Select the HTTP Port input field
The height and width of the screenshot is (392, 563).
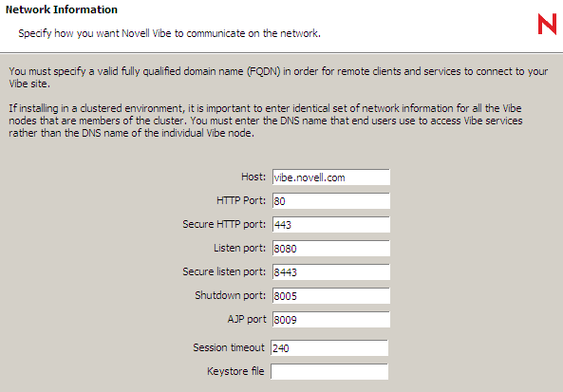[x=331, y=200]
